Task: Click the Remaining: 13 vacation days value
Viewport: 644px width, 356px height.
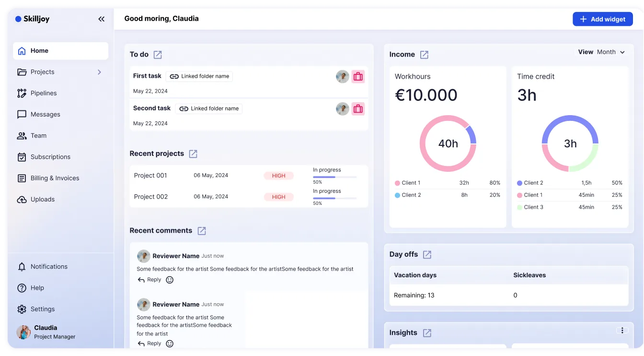Action: (x=414, y=296)
